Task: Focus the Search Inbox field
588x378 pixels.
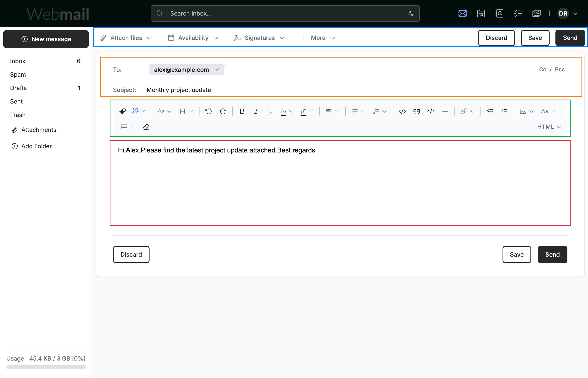Action: point(285,13)
